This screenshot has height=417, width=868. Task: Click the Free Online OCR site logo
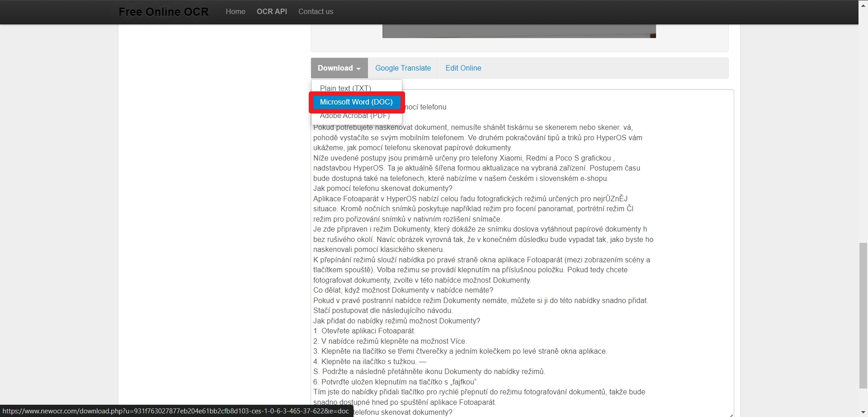point(164,12)
